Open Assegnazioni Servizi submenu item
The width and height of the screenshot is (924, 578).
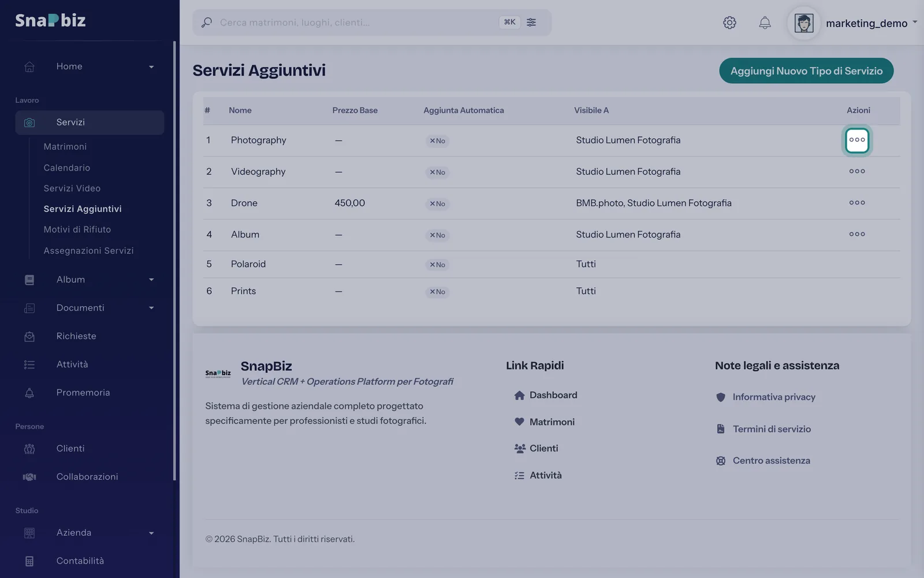point(88,250)
